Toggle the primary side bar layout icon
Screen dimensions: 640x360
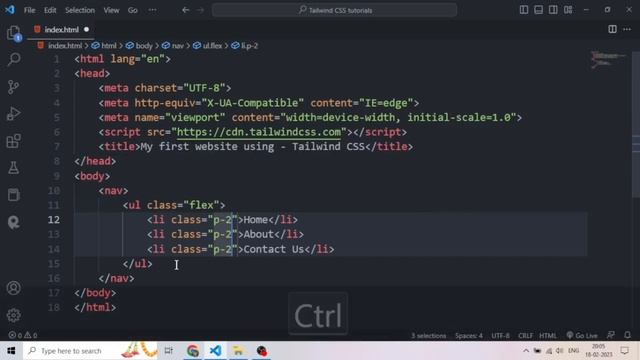click(x=524, y=10)
